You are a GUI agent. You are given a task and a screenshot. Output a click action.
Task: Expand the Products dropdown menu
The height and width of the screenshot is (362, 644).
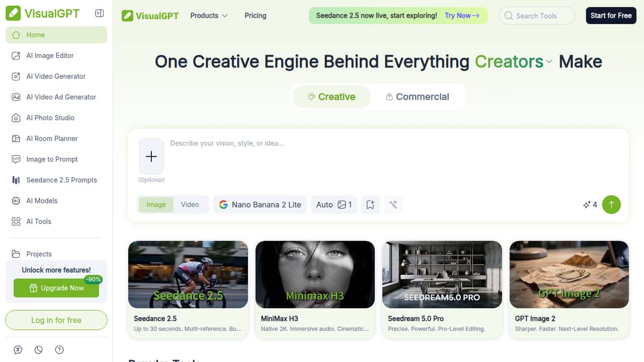(209, 16)
